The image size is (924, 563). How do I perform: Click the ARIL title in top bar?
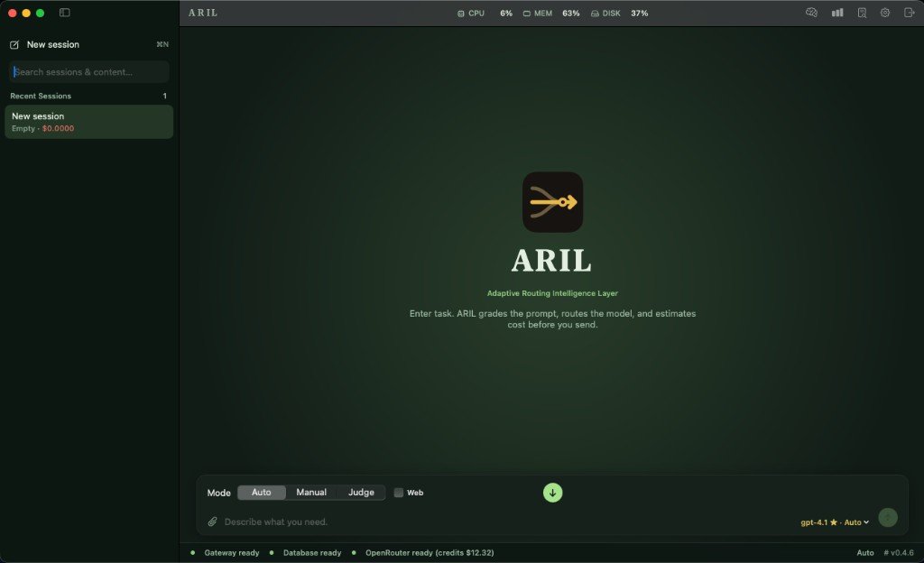click(x=203, y=13)
